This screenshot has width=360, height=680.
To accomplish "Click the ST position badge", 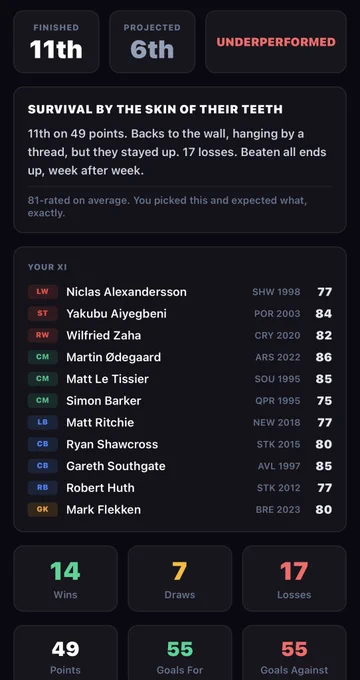I will pos(43,314).
